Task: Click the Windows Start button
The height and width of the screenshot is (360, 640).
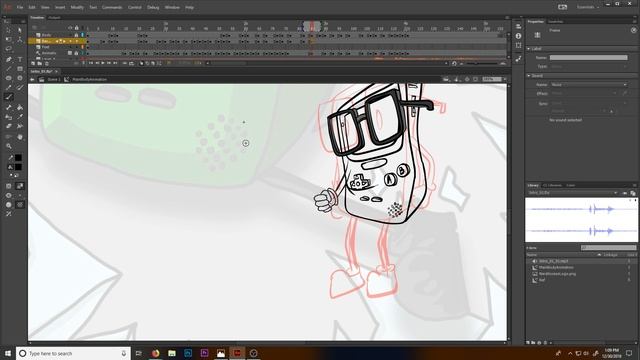Action: pyautogui.click(x=8, y=353)
